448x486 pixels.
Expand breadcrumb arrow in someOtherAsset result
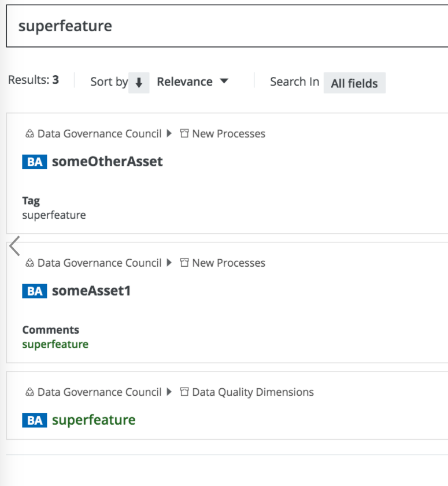click(169, 134)
